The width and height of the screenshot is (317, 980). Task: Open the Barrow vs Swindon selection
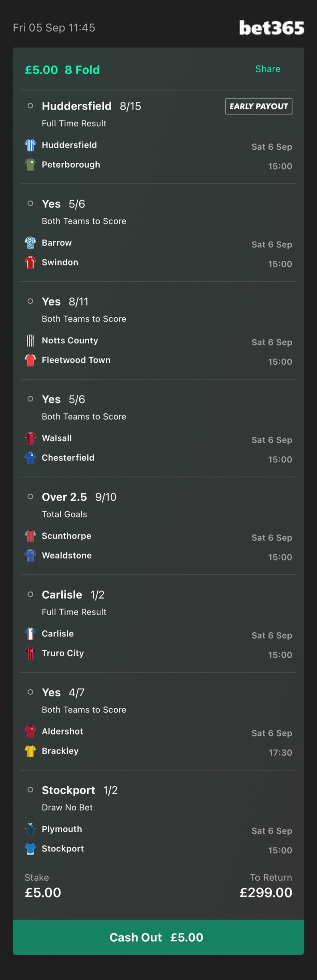pos(158,233)
